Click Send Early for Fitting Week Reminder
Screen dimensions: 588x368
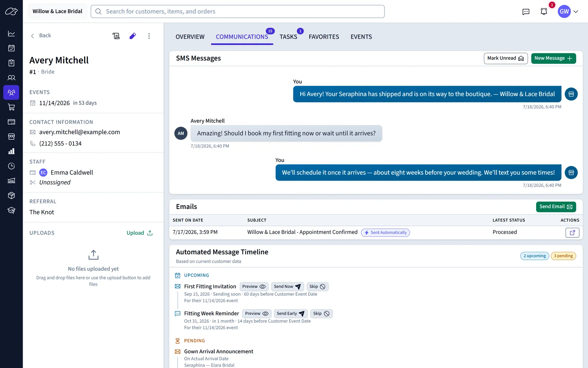point(291,314)
